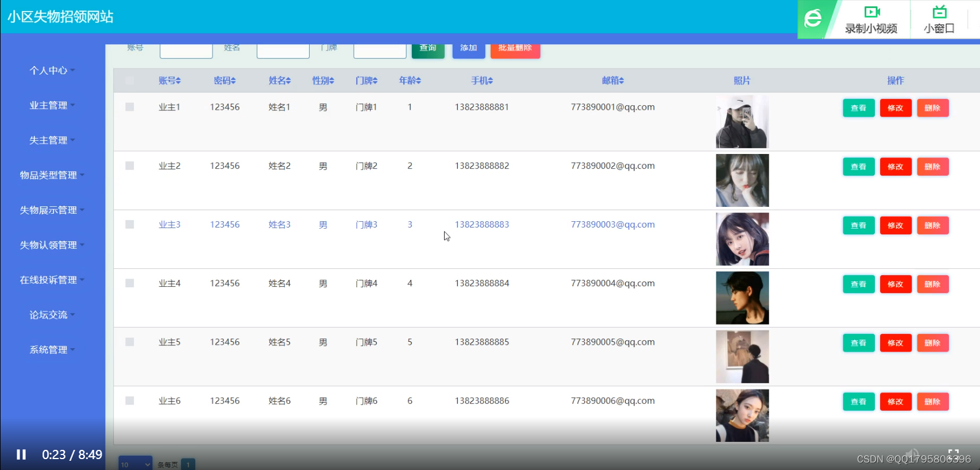Click the 添加 add button
This screenshot has width=980, height=470.
469,50
